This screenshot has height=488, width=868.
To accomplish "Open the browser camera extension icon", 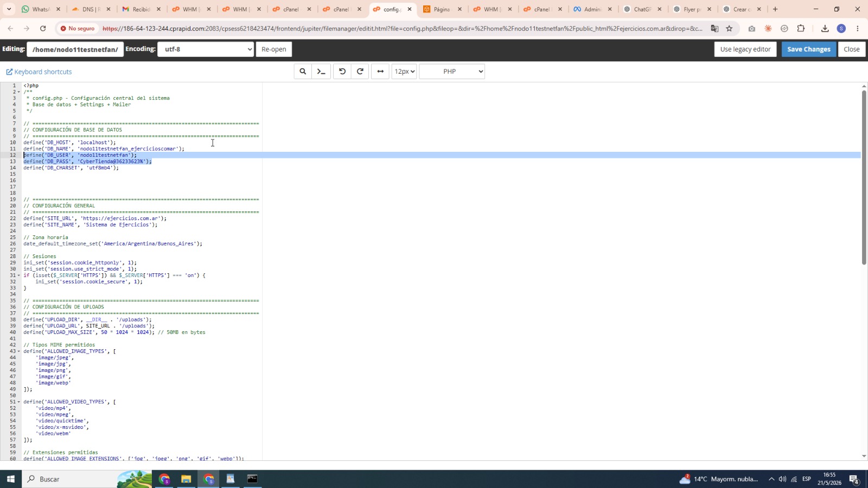I will click(x=751, y=28).
